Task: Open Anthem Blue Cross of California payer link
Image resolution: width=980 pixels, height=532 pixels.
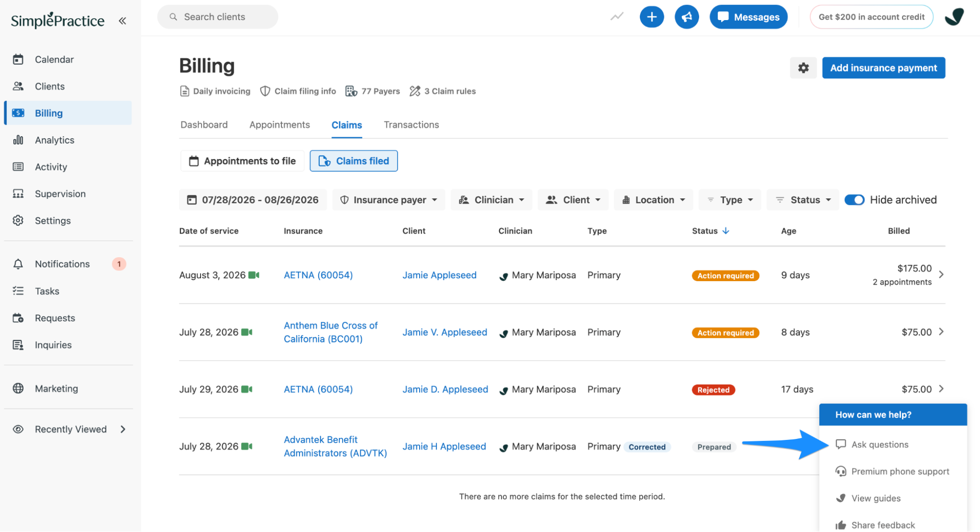Action: [331, 332]
